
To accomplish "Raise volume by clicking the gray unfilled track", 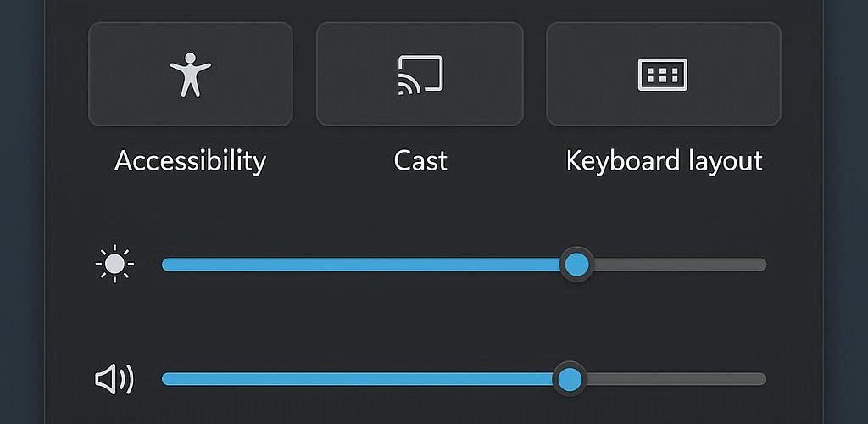I will [x=676, y=379].
